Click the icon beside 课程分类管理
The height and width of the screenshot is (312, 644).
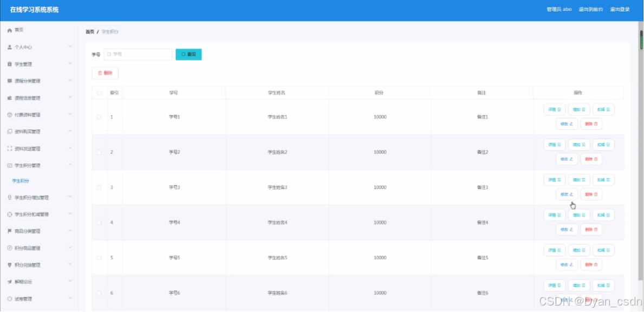coord(10,81)
